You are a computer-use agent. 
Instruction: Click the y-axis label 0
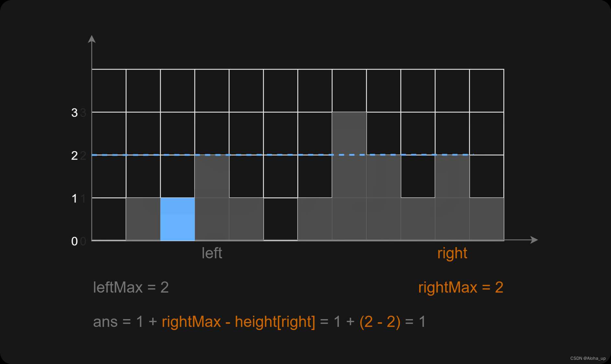click(x=75, y=241)
